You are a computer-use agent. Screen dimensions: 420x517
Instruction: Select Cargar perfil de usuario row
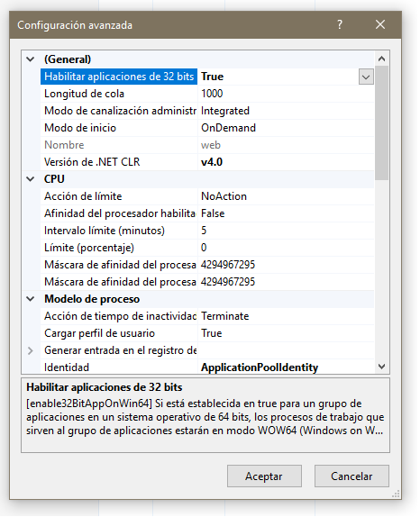207,333
